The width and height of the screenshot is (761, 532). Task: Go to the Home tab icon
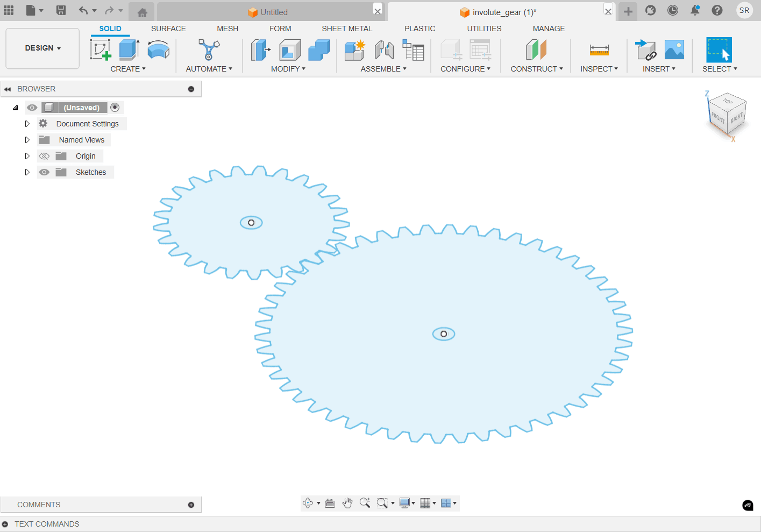pos(143,12)
